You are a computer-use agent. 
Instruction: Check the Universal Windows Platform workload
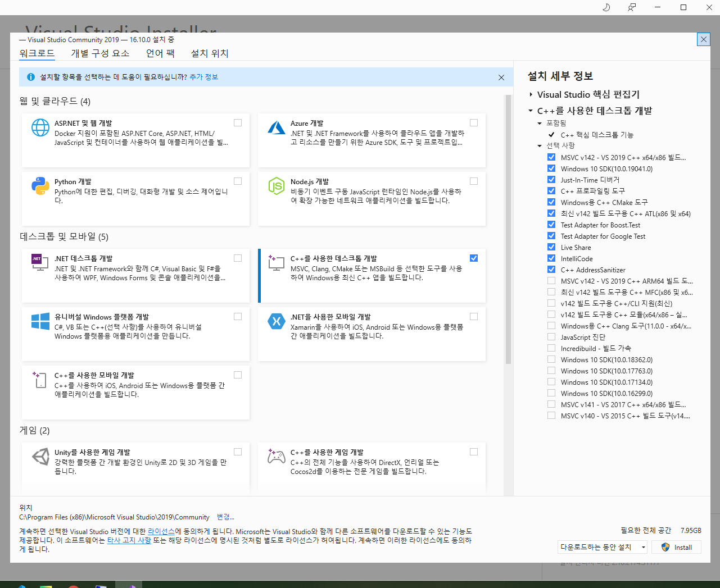(238, 316)
